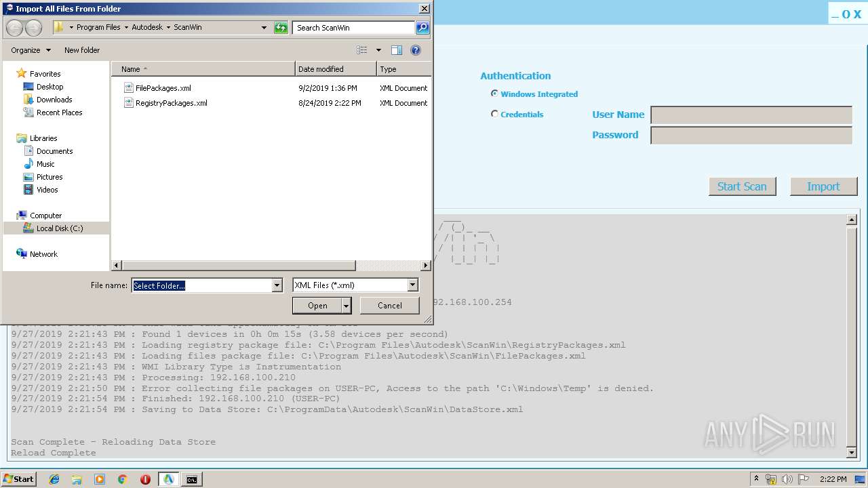
Task: Switch to Autodesk ScanWin taskbar icon
Action: point(168,479)
